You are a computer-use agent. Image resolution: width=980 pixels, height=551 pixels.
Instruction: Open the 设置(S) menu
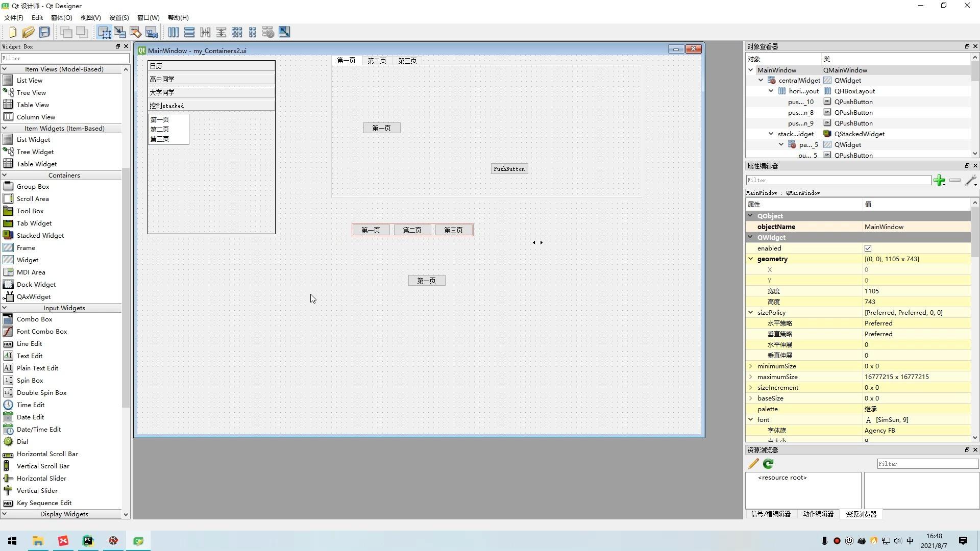click(x=118, y=17)
